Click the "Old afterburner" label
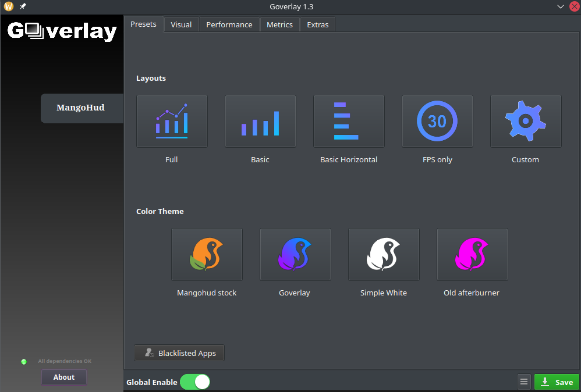Viewport: 581px width, 392px height. coord(472,293)
